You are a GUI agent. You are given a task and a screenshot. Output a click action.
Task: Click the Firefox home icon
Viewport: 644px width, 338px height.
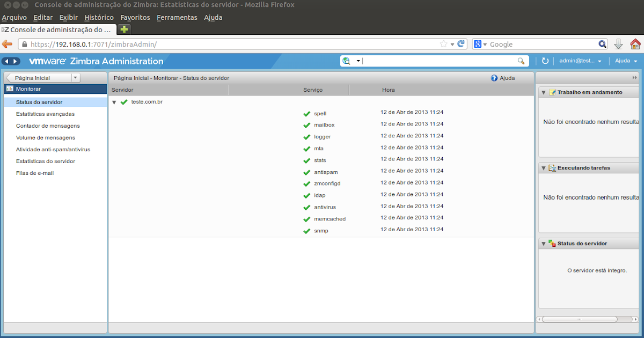point(635,44)
